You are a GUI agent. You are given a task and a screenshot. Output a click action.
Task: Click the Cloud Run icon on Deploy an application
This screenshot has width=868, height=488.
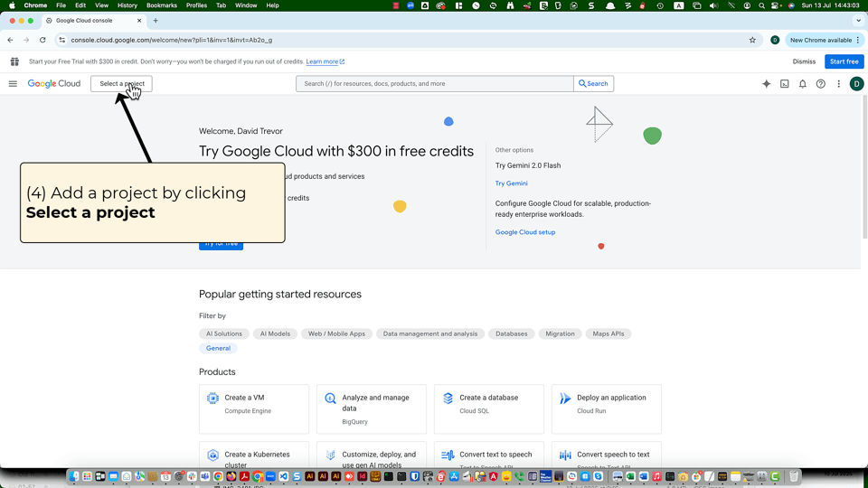click(565, 399)
